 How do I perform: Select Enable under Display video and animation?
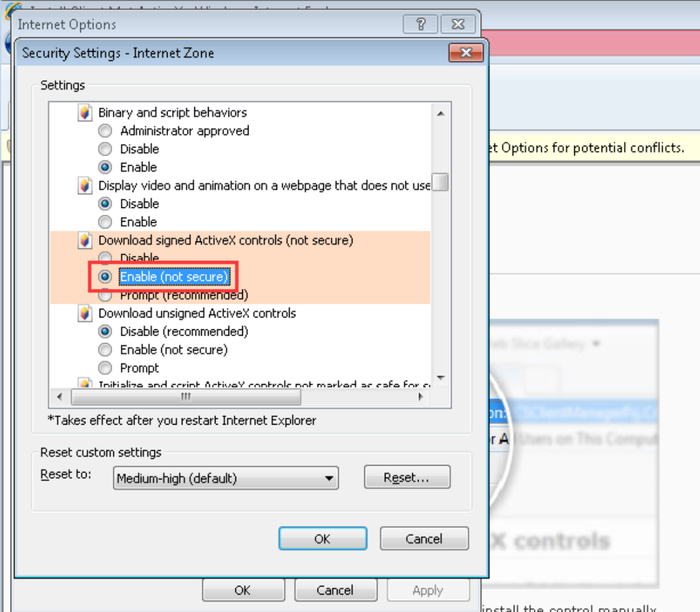click(105, 222)
